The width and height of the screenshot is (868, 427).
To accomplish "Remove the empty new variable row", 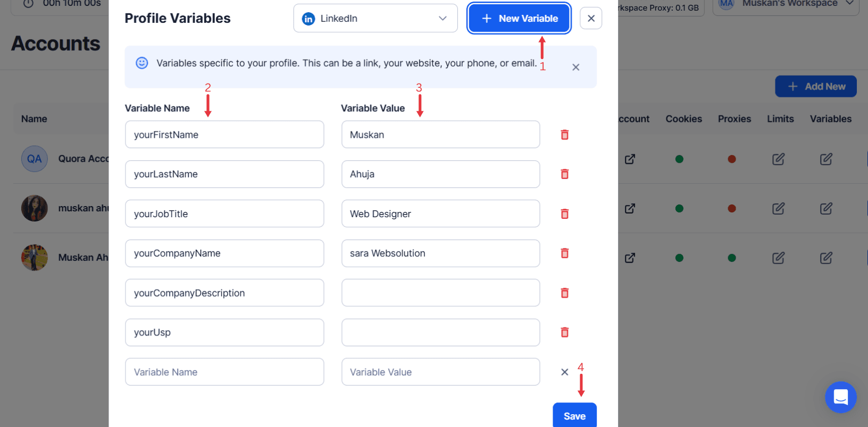I will point(564,372).
